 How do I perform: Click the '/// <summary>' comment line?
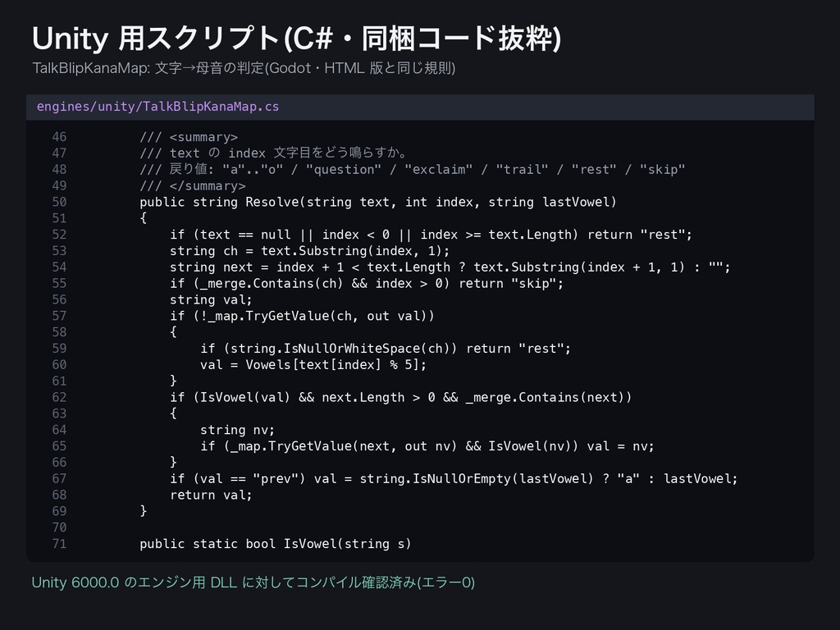pyautogui.click(x=189, y=137)
